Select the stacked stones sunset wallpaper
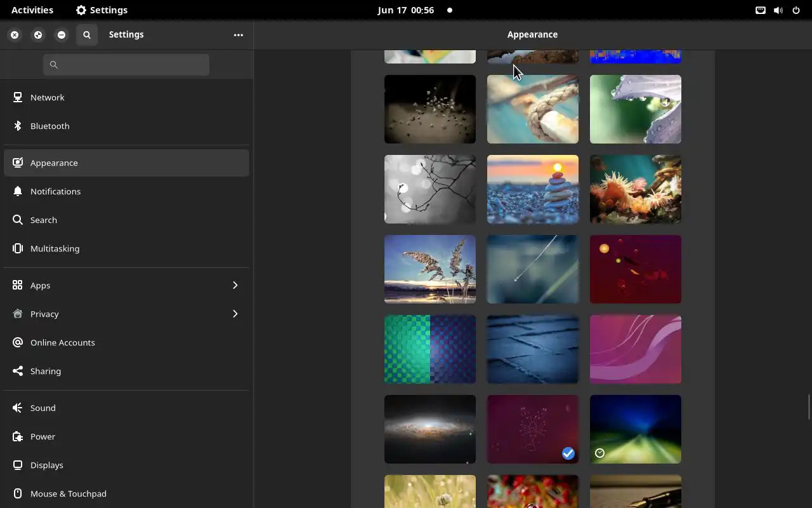812x508 pixels. [533, 189]
